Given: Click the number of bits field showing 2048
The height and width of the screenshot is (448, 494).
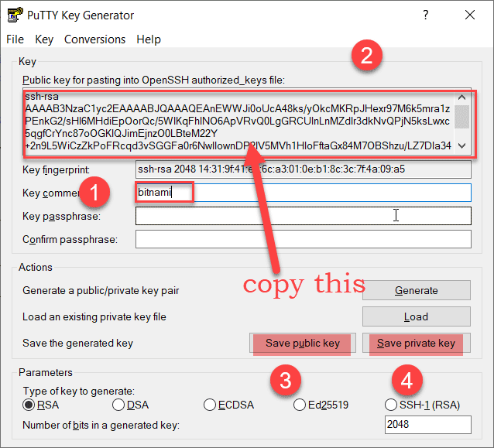Looking at the screenshot, I should click(x=428, y=424).
